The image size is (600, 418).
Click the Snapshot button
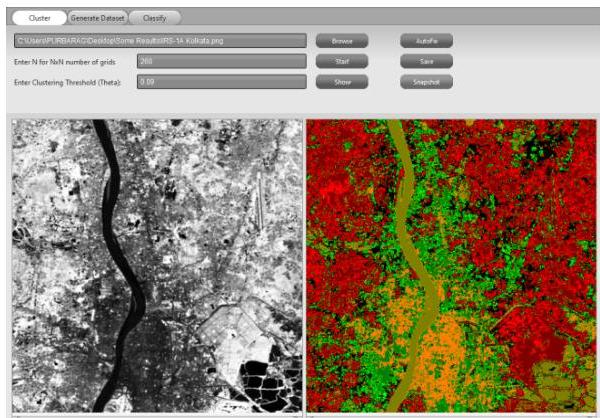[427, 82]
